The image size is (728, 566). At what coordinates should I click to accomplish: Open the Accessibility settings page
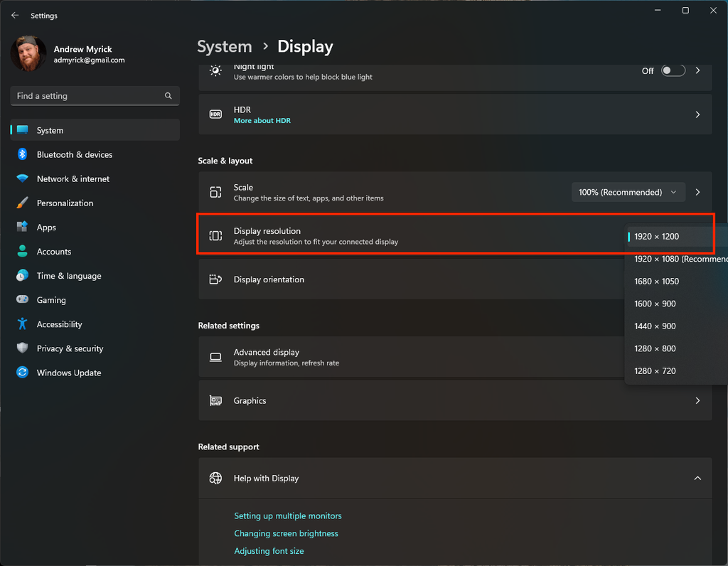[x=59, y=324]
